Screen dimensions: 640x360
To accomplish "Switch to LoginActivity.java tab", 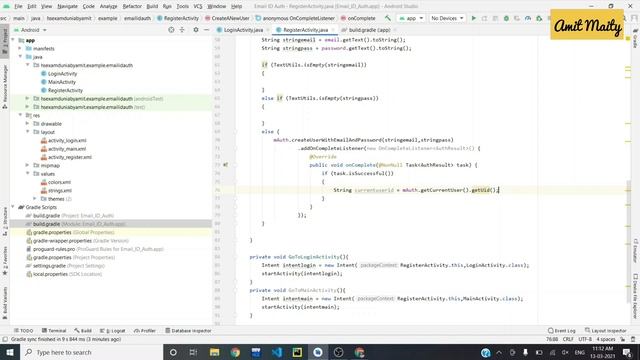I will point(243,30).
